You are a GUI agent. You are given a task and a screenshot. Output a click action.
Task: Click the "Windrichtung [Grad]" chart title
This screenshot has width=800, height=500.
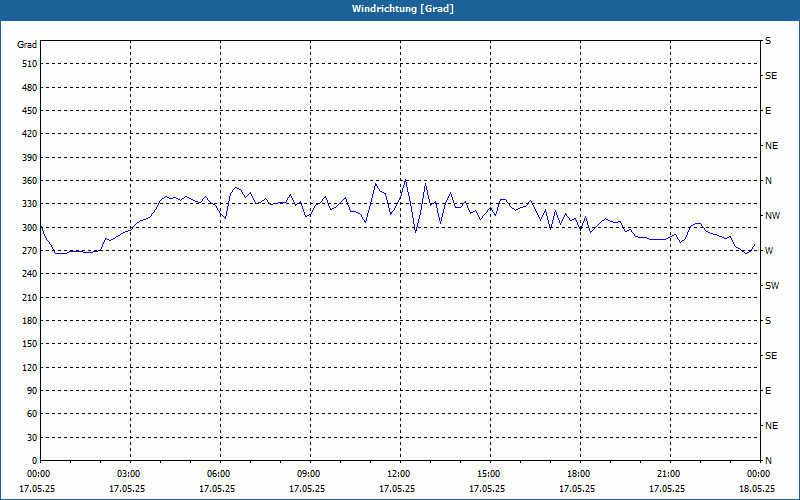[403, 9]
